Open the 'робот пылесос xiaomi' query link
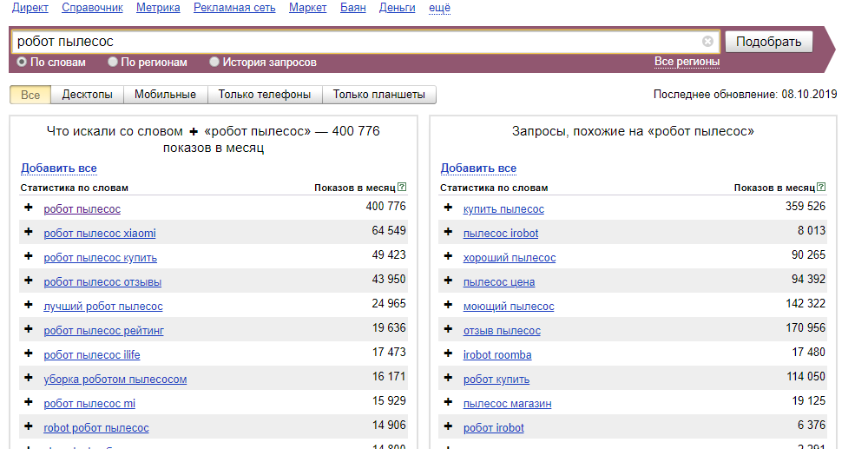This screenshot has width=868, height=449. [100, 233]
